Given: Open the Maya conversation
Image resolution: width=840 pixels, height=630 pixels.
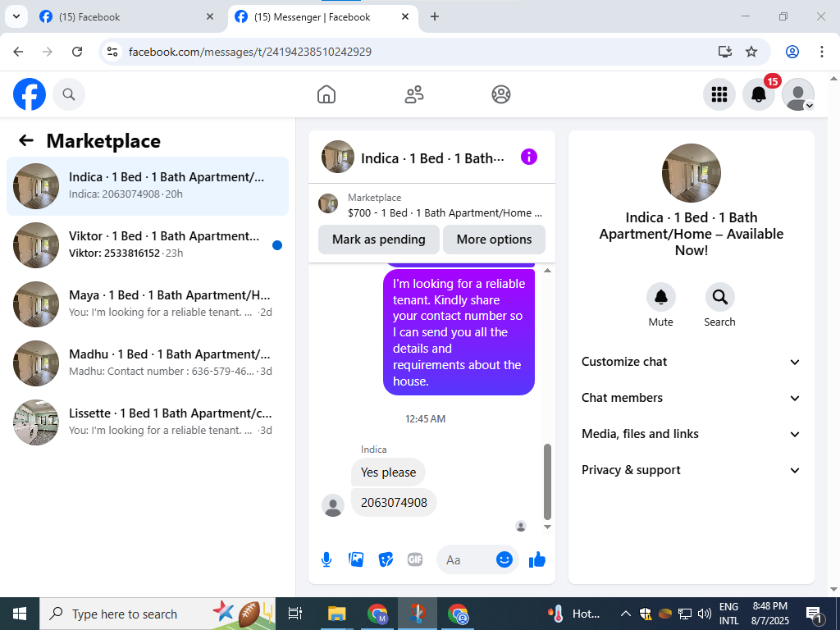Looking at the screenshot, I should click(x=148, y=304).
